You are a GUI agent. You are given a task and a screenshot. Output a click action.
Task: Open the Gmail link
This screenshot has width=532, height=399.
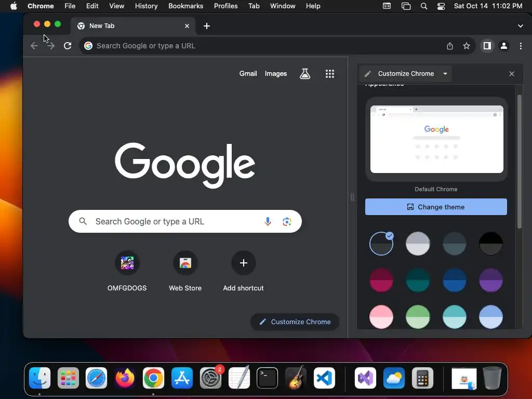point(248,74)
